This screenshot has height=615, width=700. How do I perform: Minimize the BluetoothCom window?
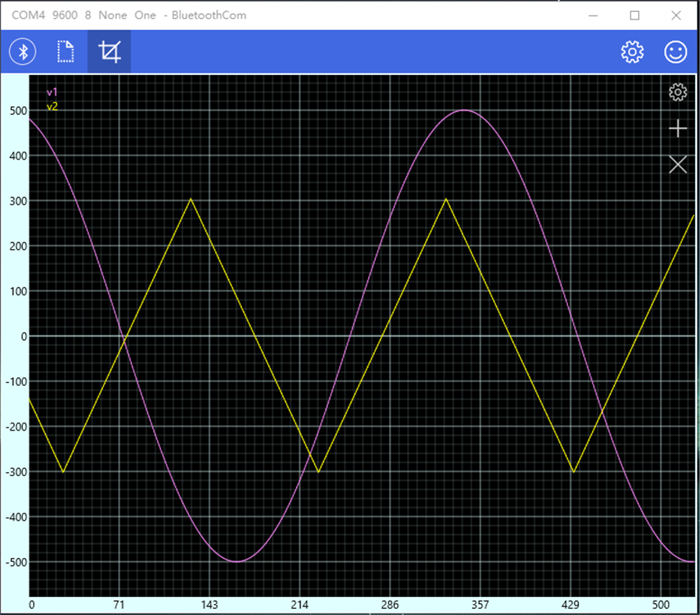pyautogui.click(x=593, y=15)
